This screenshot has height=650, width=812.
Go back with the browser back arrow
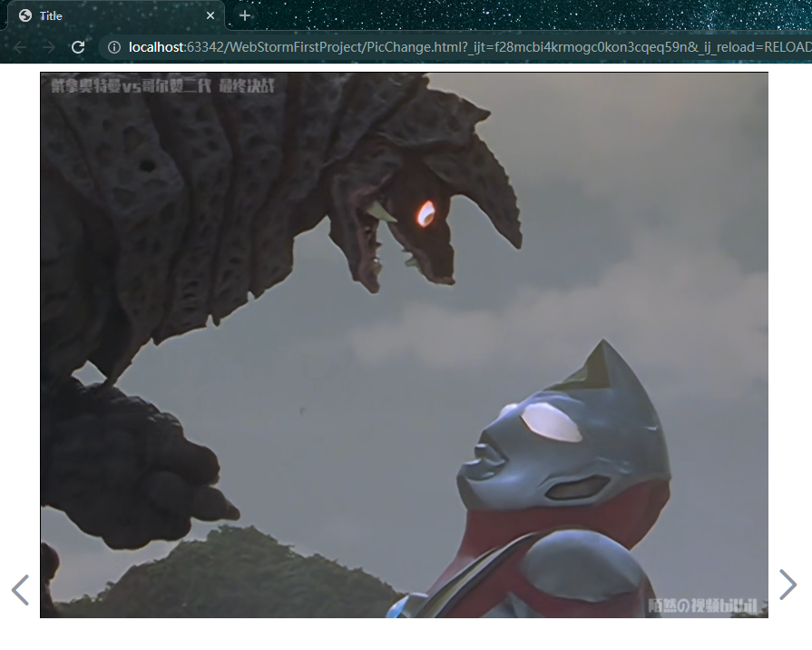pos(20,47)
